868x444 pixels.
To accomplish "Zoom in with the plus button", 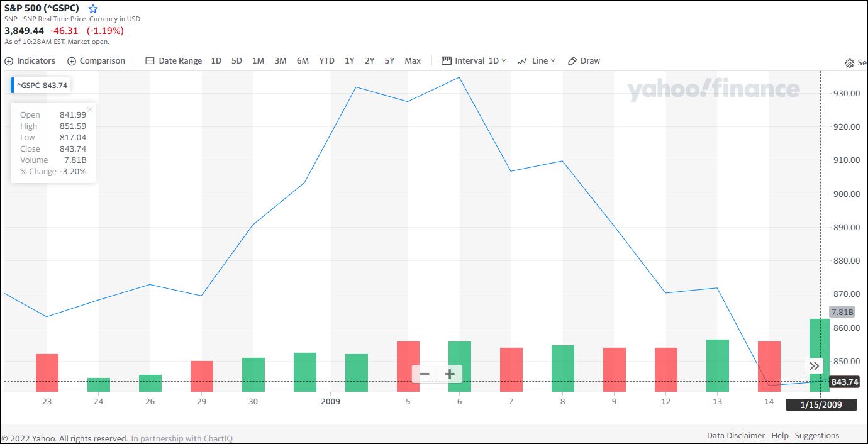I will coord(450,374).
